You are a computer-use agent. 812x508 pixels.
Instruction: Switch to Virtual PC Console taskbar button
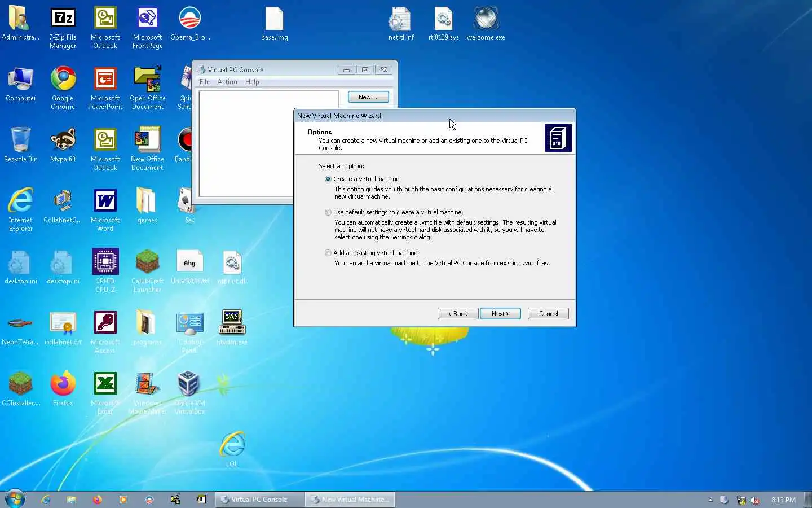point(259,500)
